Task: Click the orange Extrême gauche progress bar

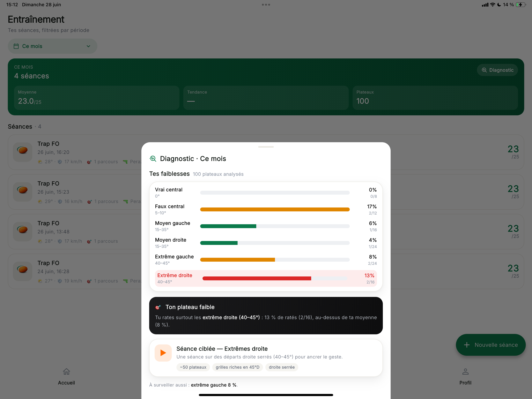Action: (237, 260)
